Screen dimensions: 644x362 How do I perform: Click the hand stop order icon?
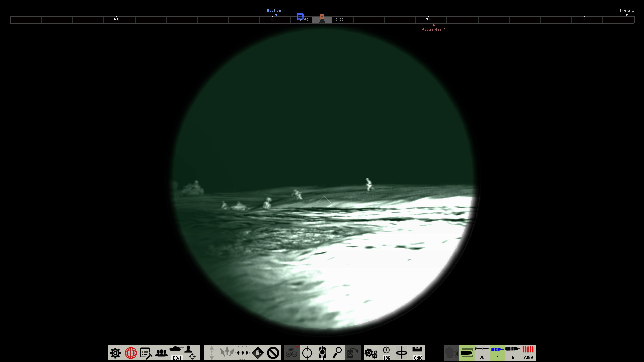point(258,353)
